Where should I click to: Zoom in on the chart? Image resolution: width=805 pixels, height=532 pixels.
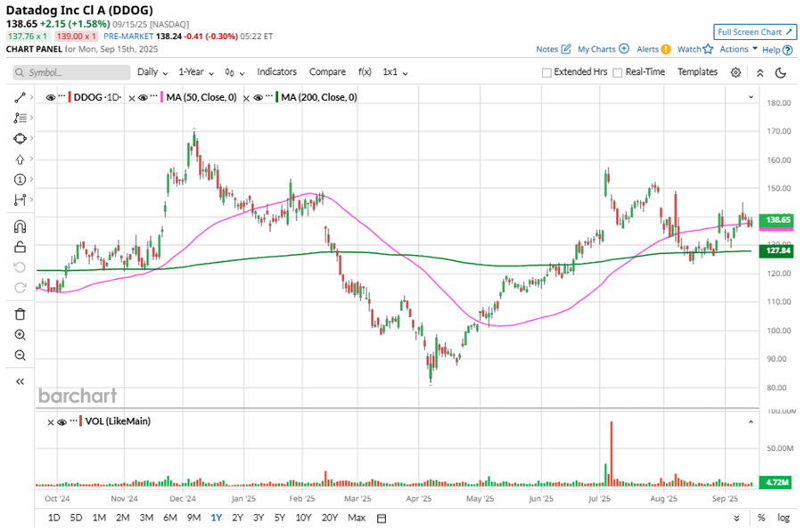click(x=20, y=335)
